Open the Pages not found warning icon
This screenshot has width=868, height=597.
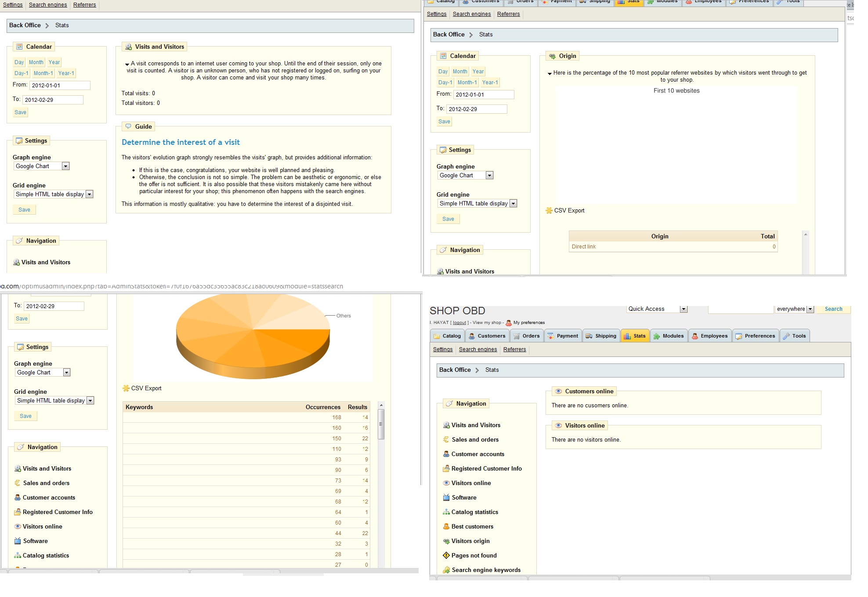tap(446, 555)
